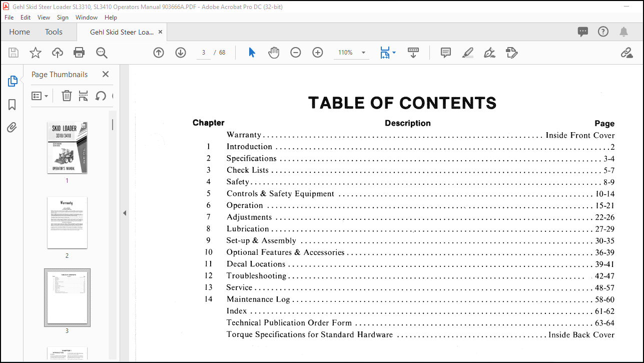
Task: Switch to the Tools tab
Action: pyautogui.click(x=54, y=32)
